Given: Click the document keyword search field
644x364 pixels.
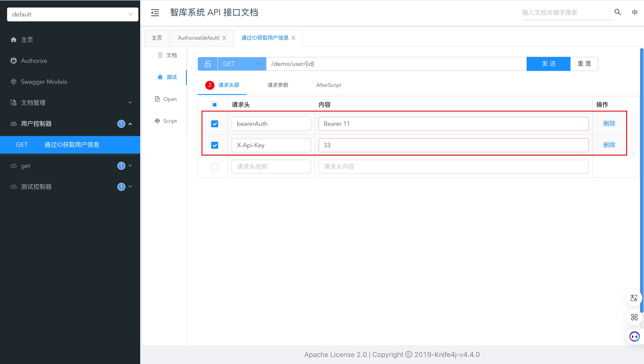Looking at the screenshot, I should pyautogui.click(x=568, y=12).
